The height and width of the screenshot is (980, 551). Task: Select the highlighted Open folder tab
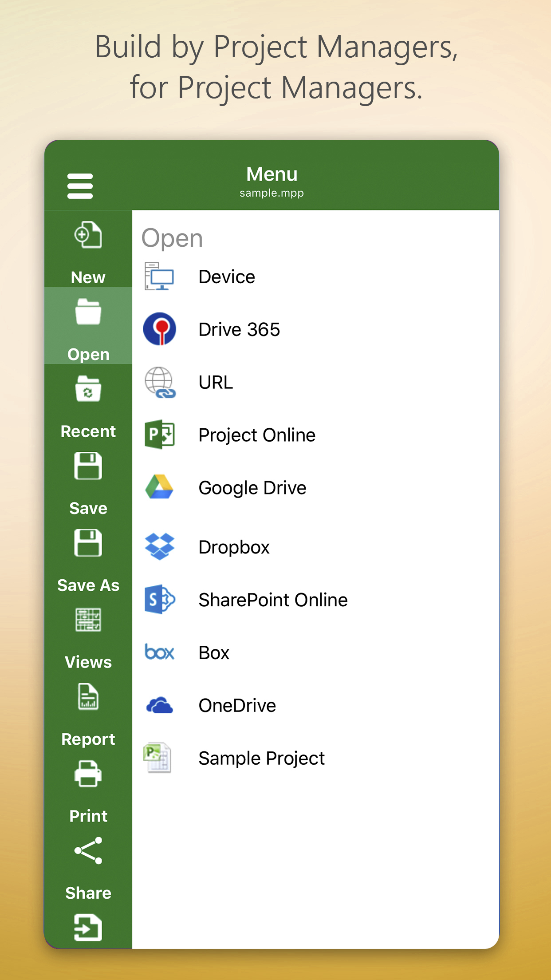tap(88, 326)
